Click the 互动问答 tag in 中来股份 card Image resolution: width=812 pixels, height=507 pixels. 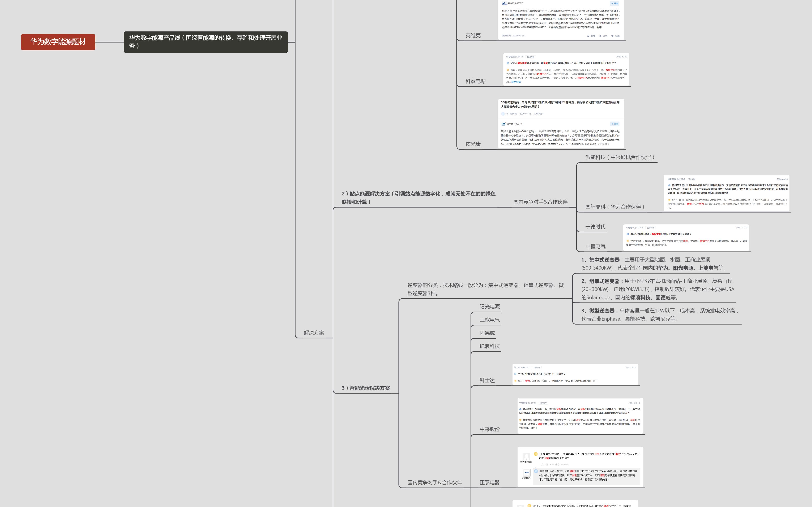click(x=543, y=403)
